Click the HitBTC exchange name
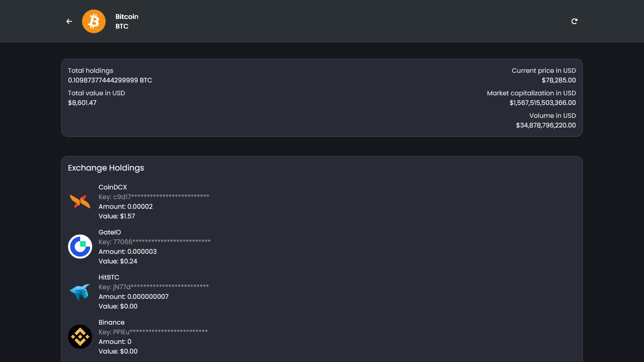The height and width of the screenshot is (362, 644). (109, 277)
